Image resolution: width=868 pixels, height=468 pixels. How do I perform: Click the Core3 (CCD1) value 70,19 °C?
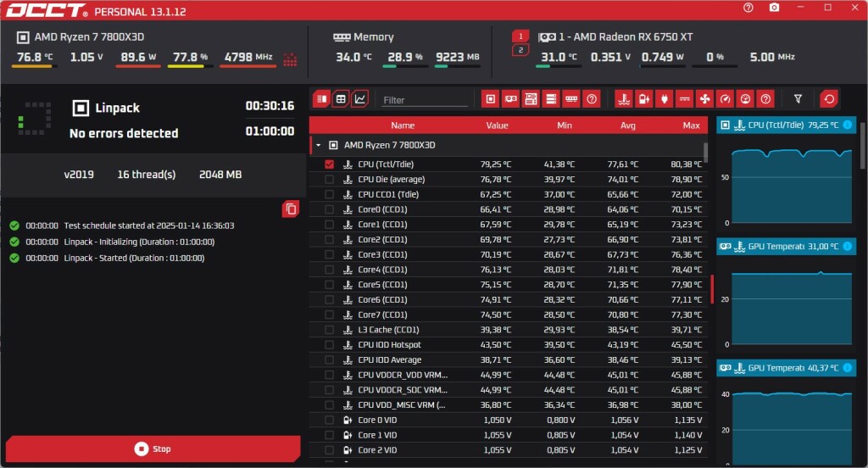point(496,254)
